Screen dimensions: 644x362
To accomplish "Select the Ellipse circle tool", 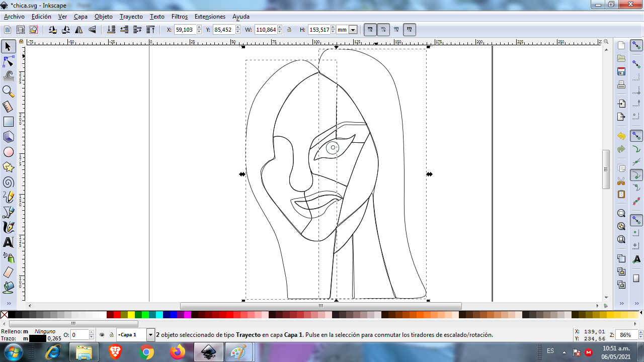I will pyautogui.click(x=8, y=152).
